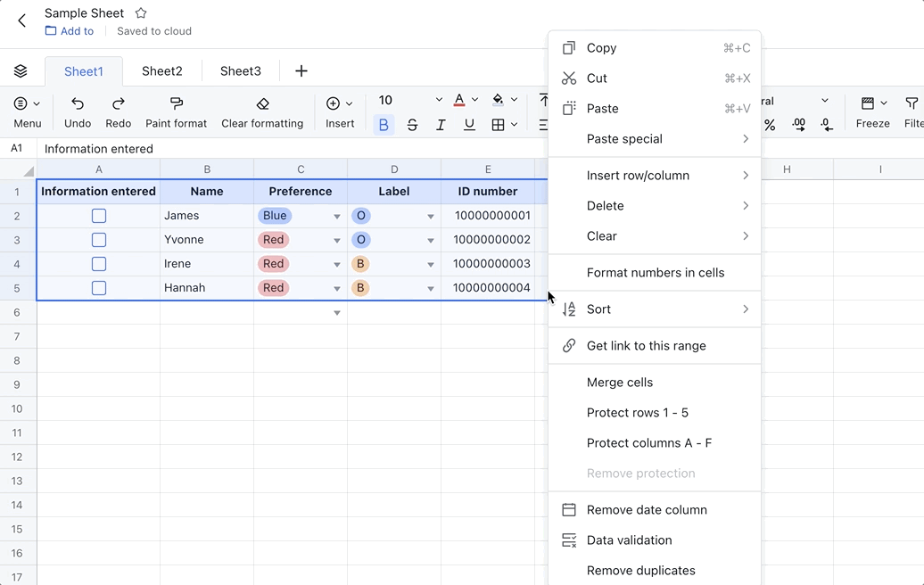
Task: Check the Information entered checkbox for Hannah
Action: click(x=98, y=287)
